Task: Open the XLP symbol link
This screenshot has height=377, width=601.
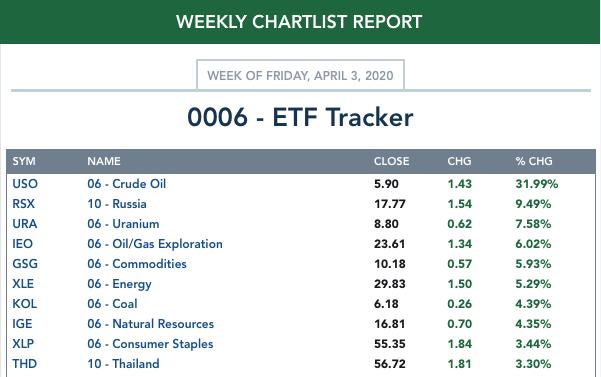Action: point(23,344)
